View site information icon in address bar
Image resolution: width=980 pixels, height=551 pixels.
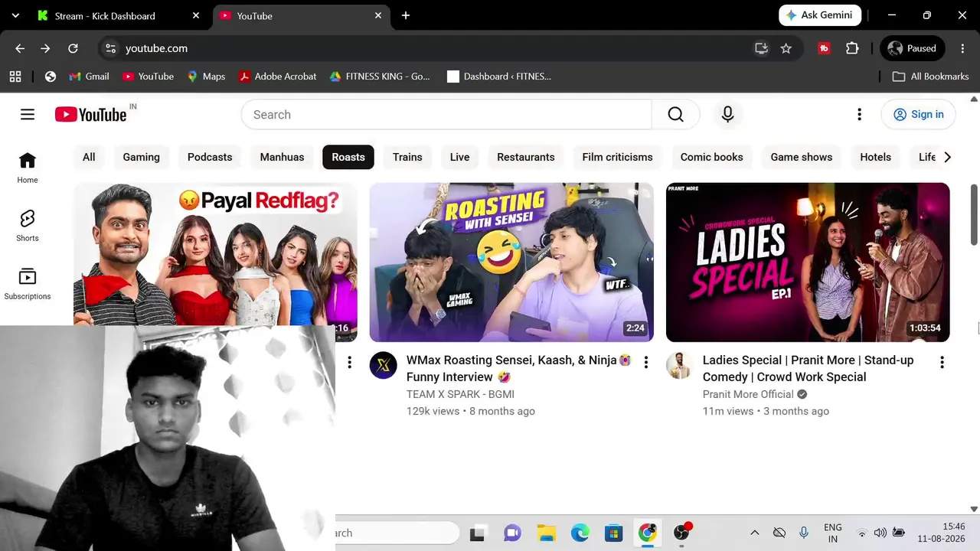111,48
